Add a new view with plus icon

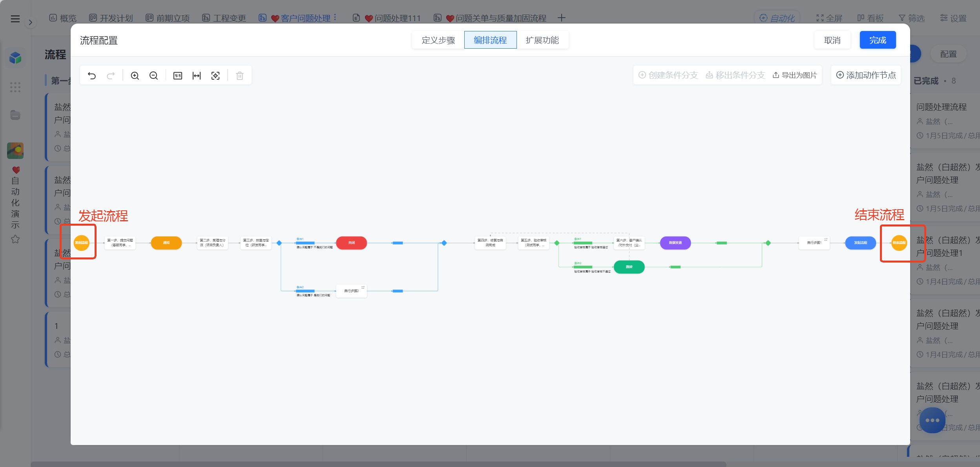pos(561,18)
